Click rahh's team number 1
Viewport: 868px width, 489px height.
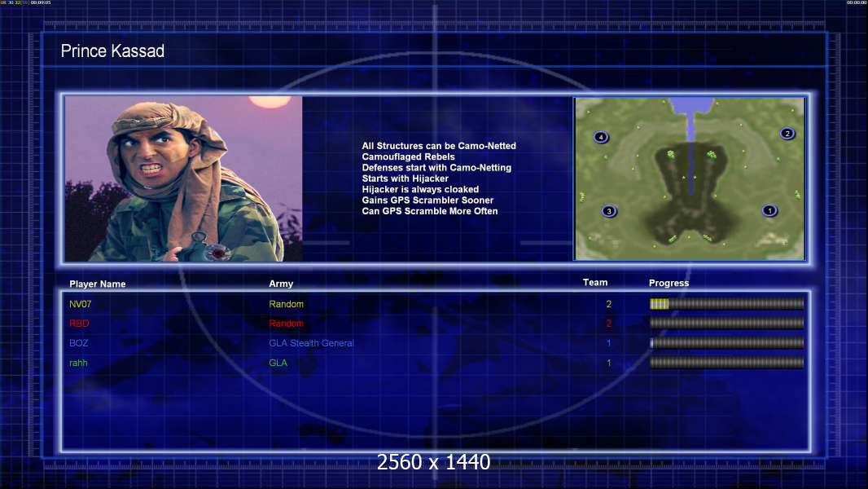pos(608,363)
